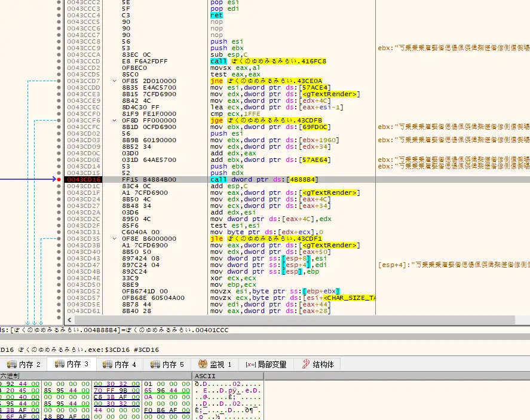Select the '[esp+4]:' comment on row 0043CD47

[454, 265]
